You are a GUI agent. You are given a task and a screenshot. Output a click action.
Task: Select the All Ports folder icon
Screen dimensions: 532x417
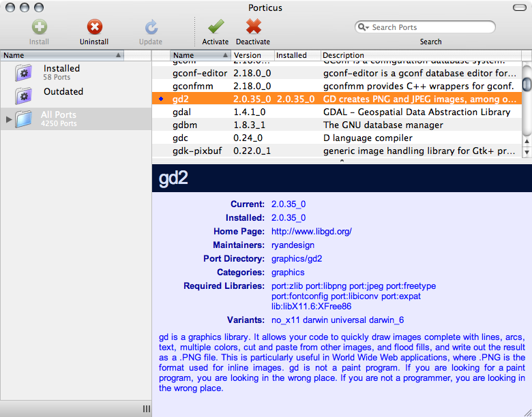pyautogui.click(x=23, y=119)
